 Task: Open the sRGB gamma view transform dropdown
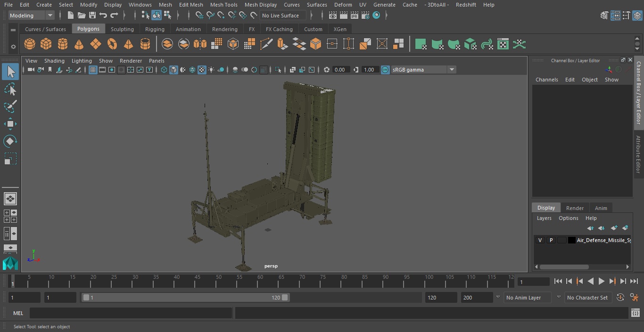[423, 70]
